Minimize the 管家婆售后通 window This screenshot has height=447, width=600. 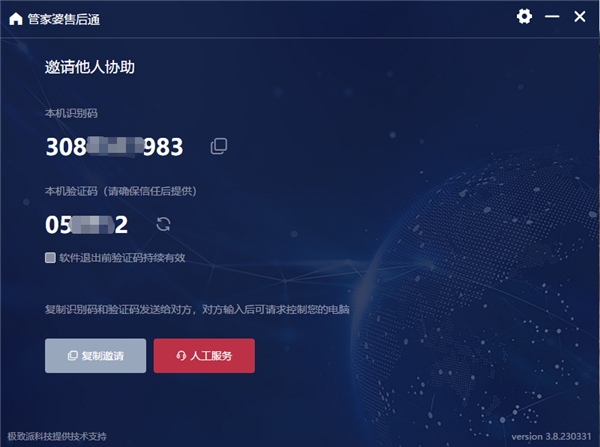pyautogui.click(x=552, y=16)
